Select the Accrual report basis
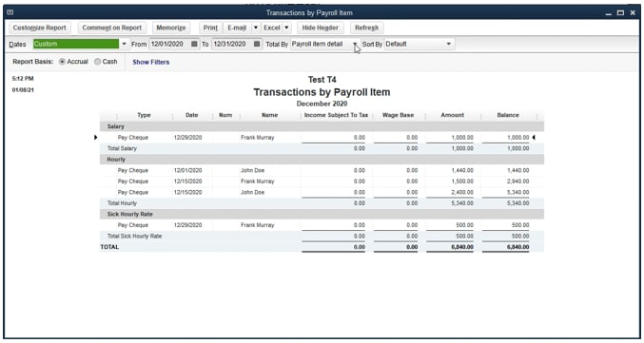Screen dimensions: 644x343 pos(62,62)
